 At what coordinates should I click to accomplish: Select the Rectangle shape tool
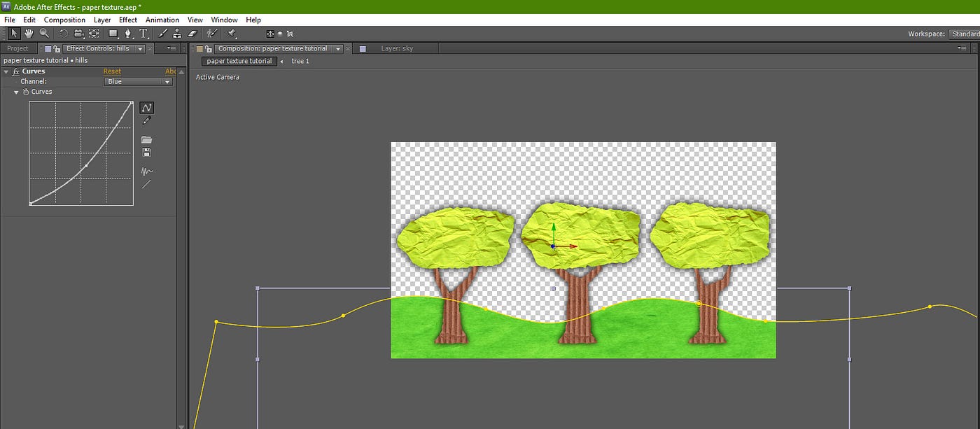click(x=113, y=33)
